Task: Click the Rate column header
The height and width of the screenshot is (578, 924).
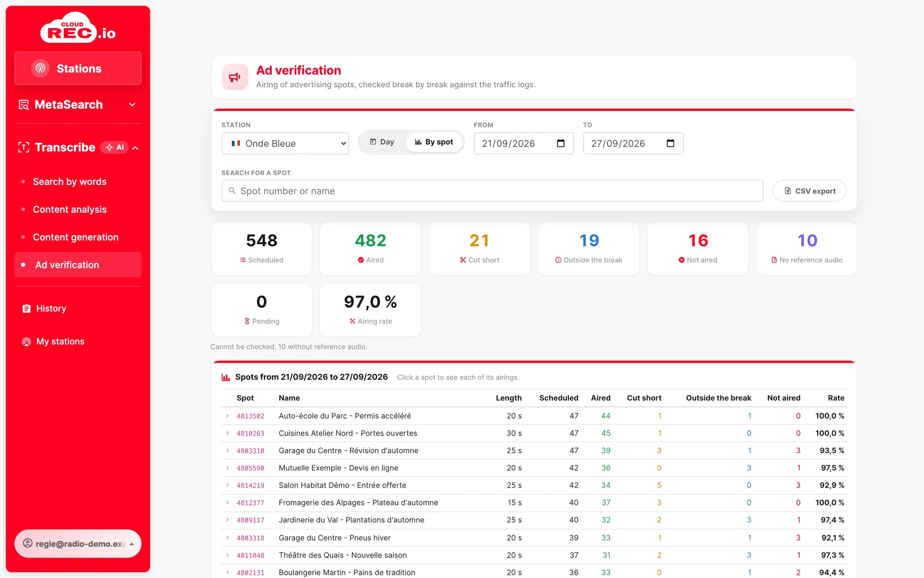Action: [836, 398]
